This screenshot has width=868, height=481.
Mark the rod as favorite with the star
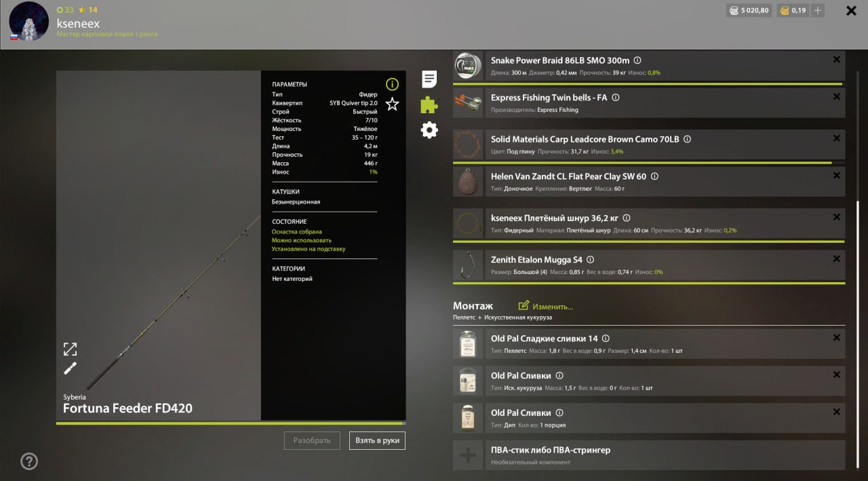click(x=392, y=104)
